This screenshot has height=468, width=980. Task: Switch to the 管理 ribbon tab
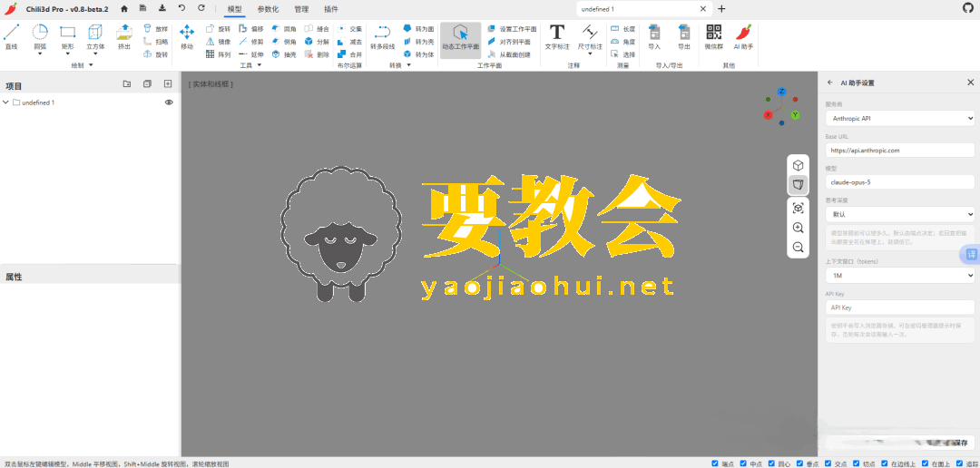pos(301,9)
